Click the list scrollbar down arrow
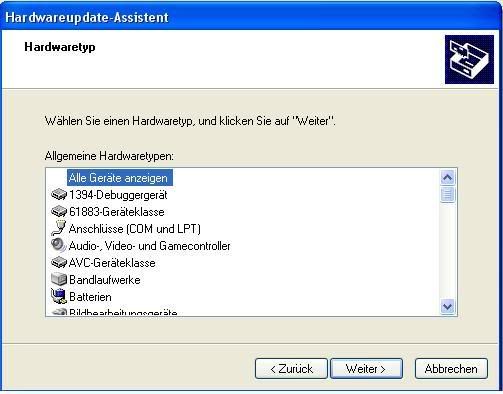The image size is (503, 394). coord(447,306)
